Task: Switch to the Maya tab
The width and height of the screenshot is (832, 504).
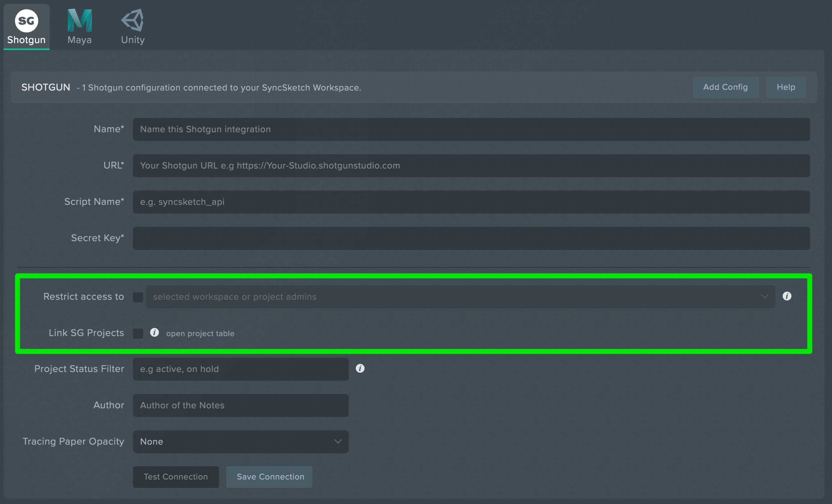Action: tap(79, 27)
